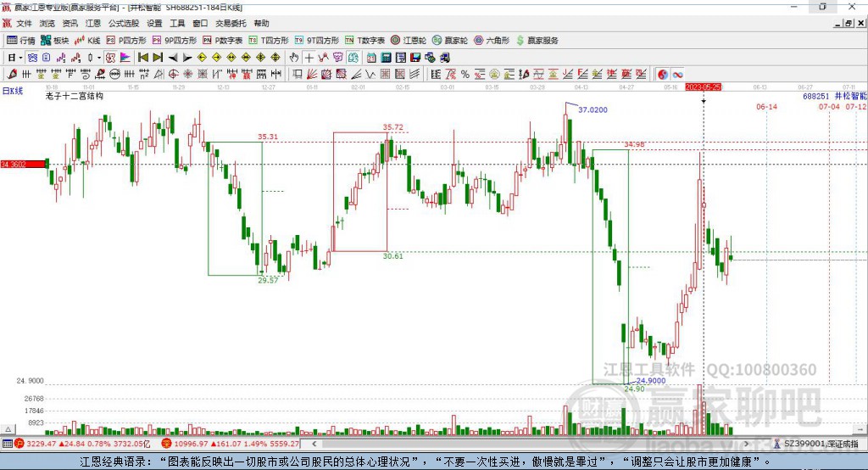This screenshot has height=470, width=868.
Task: Open the 行情 market quotes view
Action: (x=20, y=41)
